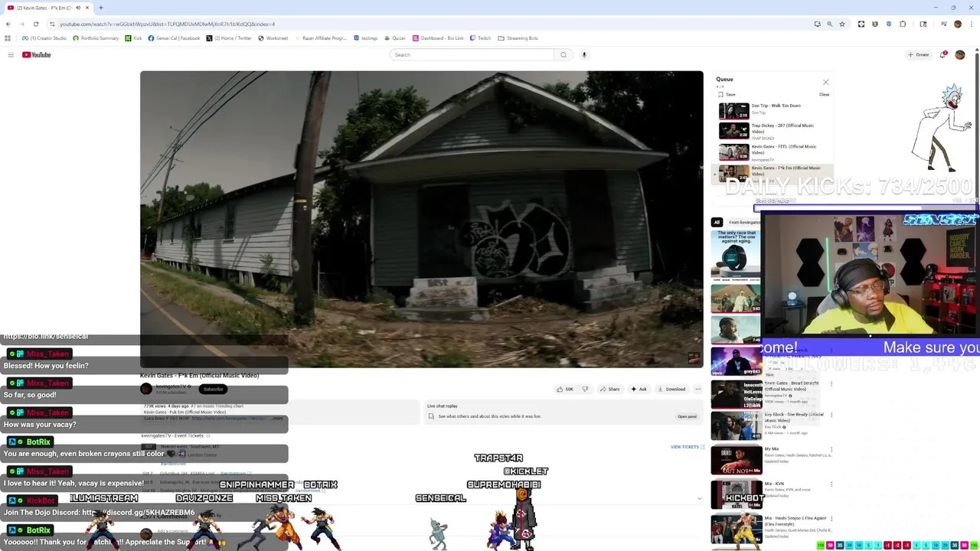This screenshot has width=980, height=551.
Task: Click the YouTube logo
Action: (x=36, y=54)
